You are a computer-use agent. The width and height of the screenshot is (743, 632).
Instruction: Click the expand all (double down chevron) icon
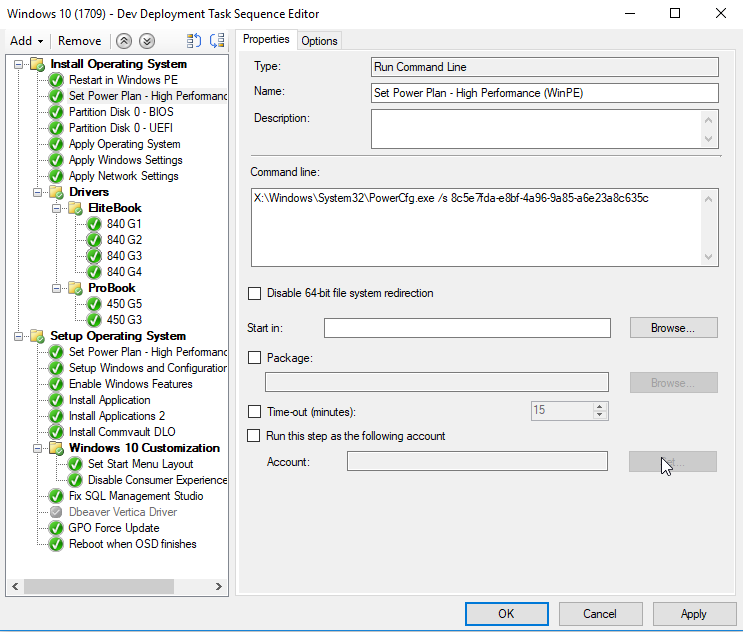click(147, 41)
